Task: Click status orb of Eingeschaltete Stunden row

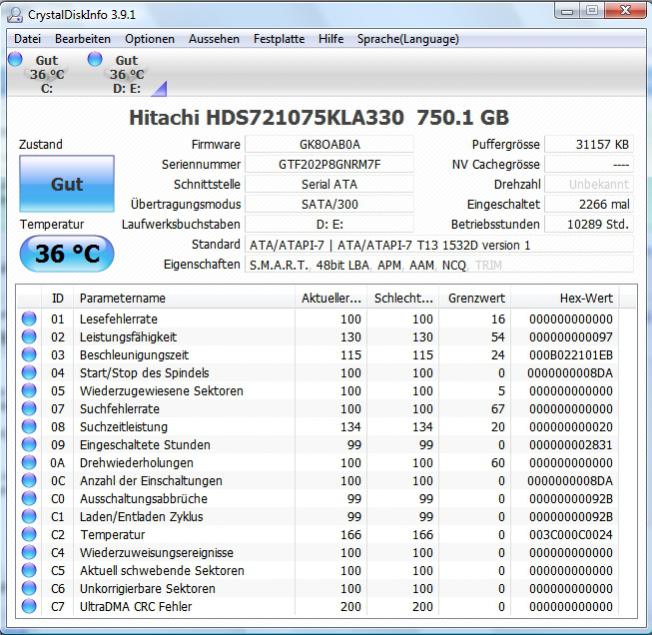Action: [29, 444]
